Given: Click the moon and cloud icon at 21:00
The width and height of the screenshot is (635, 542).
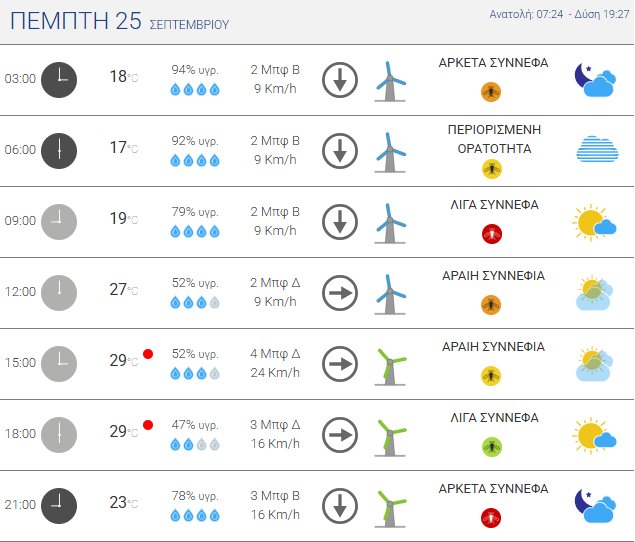Looking at the screenshot, I should [595, 506].
